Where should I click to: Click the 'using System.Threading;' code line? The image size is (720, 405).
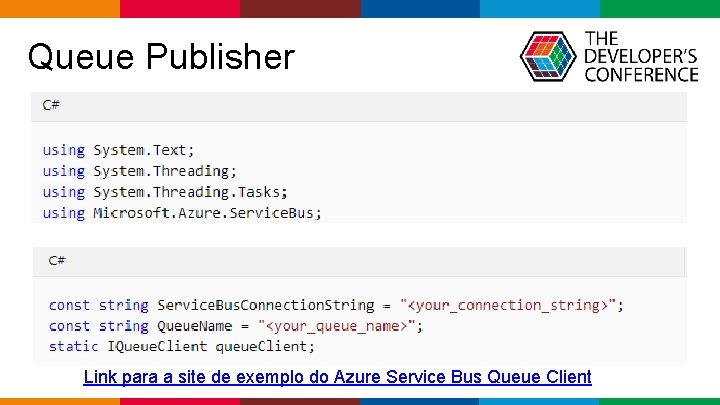coord(140,171)
